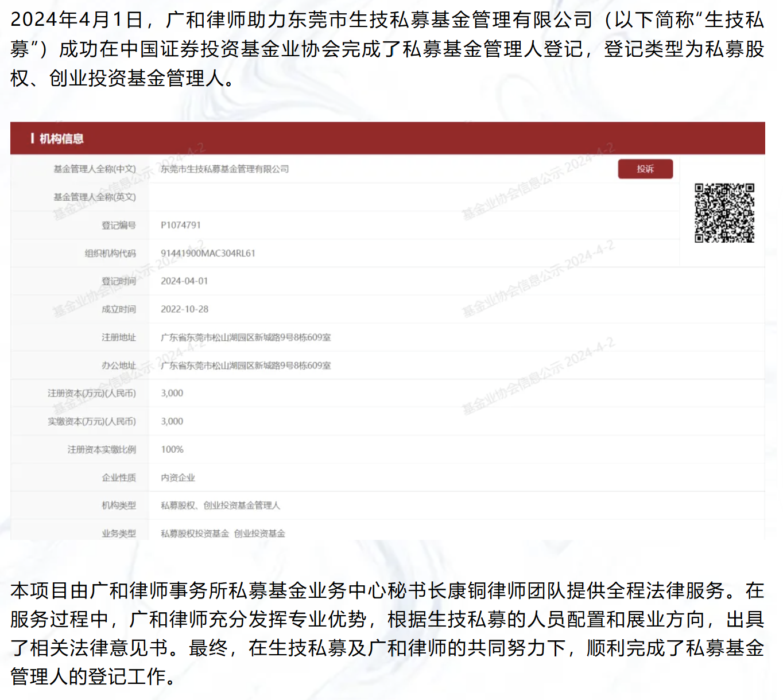This screenshot has width=783, height=700.
Task: Click the 组织机构代码 label
Action: point(110,253)
